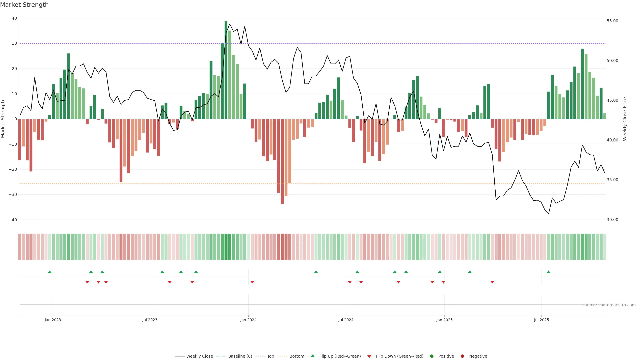Click the Weekly Close Price axis title
The image size is (644, 362).
[625, 119]
